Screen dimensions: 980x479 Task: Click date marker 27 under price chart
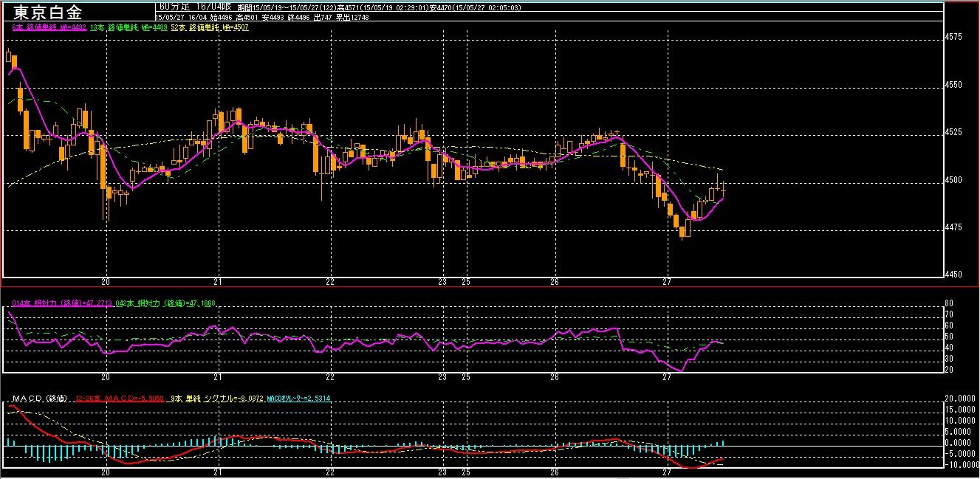tap(667, 282)
